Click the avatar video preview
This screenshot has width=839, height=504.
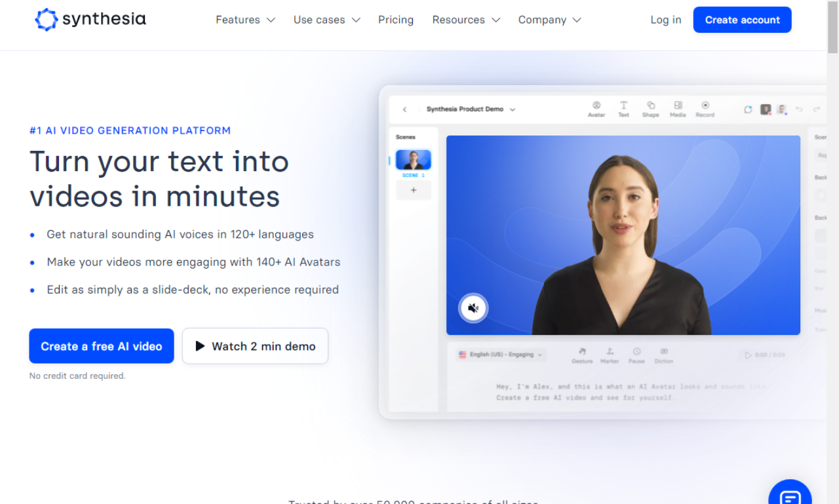(x=623, y=235)
